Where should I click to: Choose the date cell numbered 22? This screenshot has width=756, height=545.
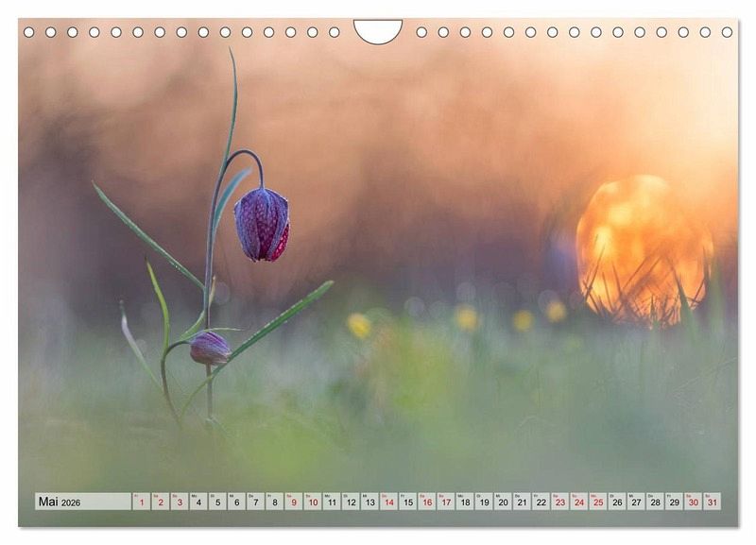point(541,502)
